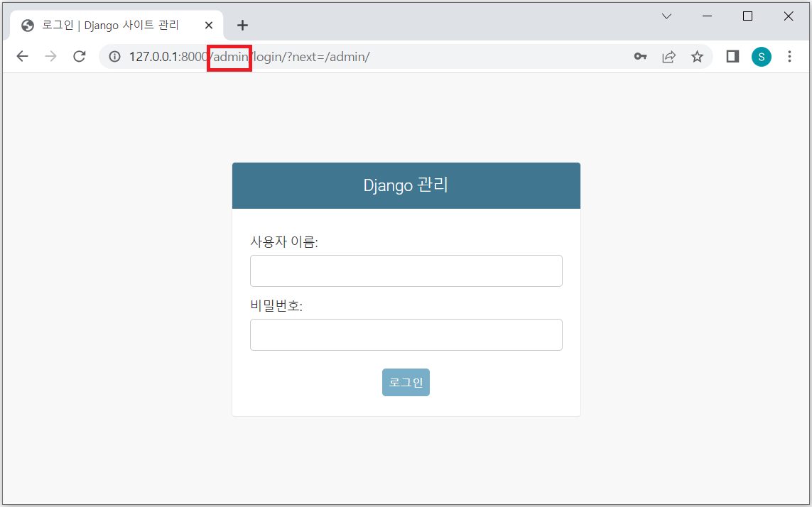Select the 로그인 | Django 사이트 관리 tab
The height and width of the screenshot is (507, 812).
[117, 25]
